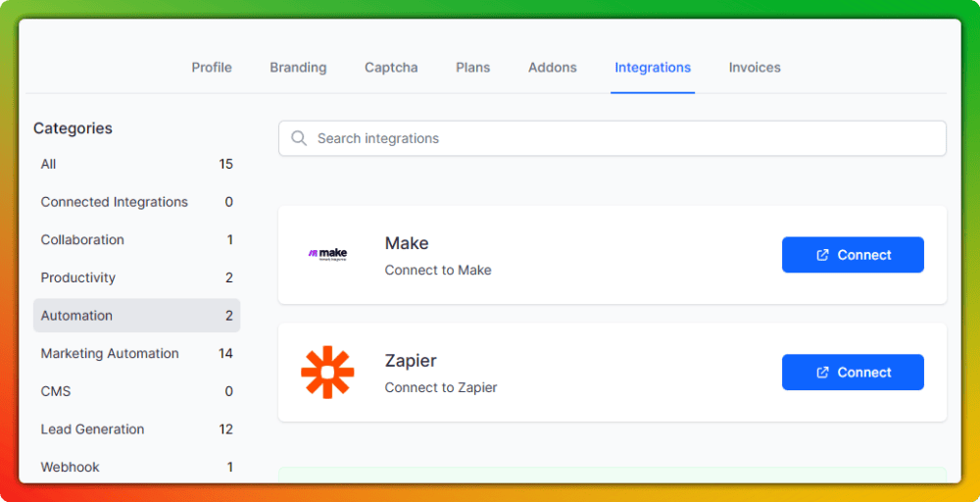Viewport: 980px width, 502px height.
Task: Select the Lead Generation category
Action: coord(136,429)
